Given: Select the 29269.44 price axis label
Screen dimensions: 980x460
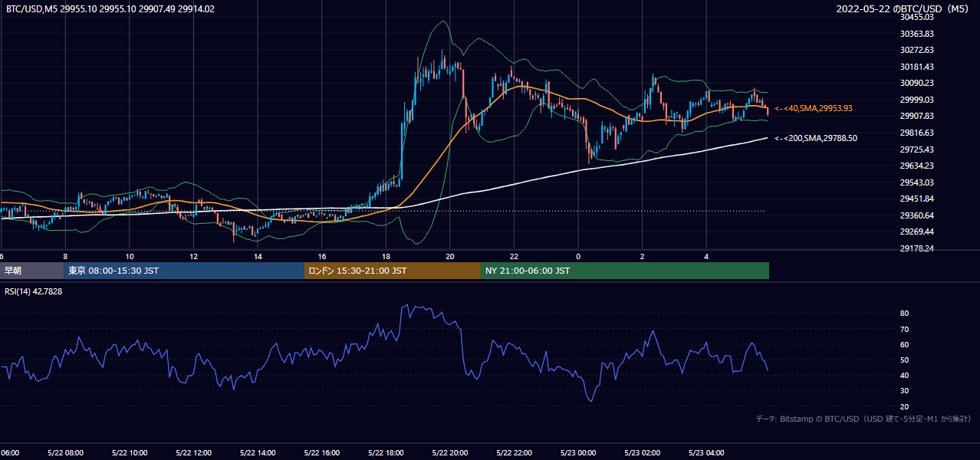Looking at the screenshot, I should pyautogui.click(x=917, y=232).
